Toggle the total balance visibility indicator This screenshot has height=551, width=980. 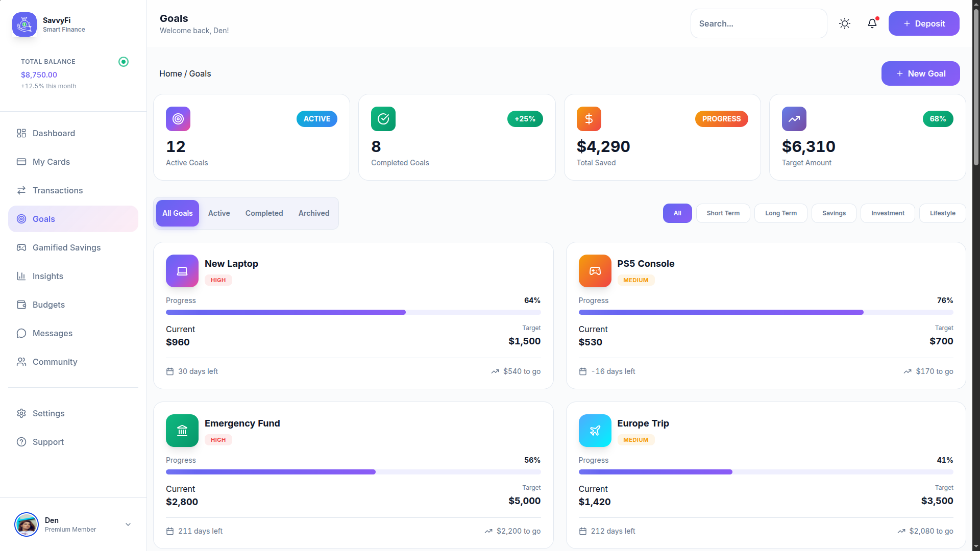(124, 62)
